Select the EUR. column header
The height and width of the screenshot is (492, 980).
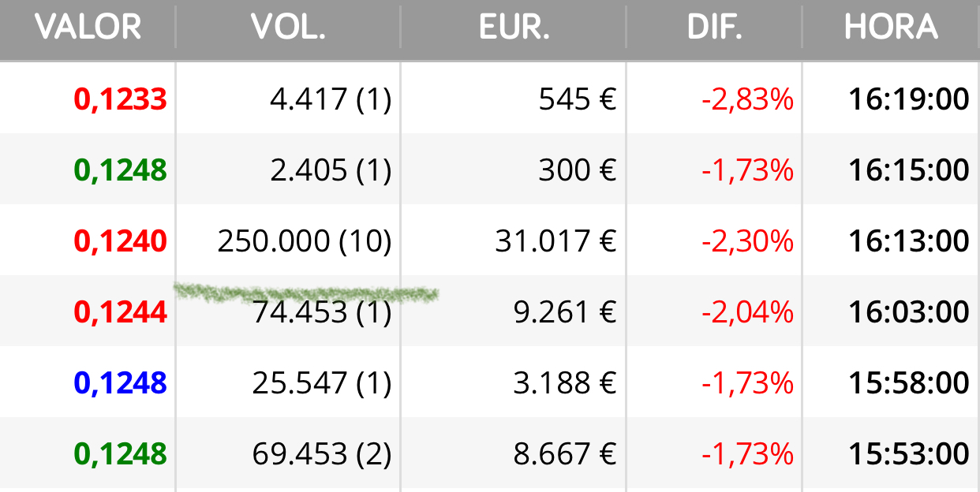point(514,28)
